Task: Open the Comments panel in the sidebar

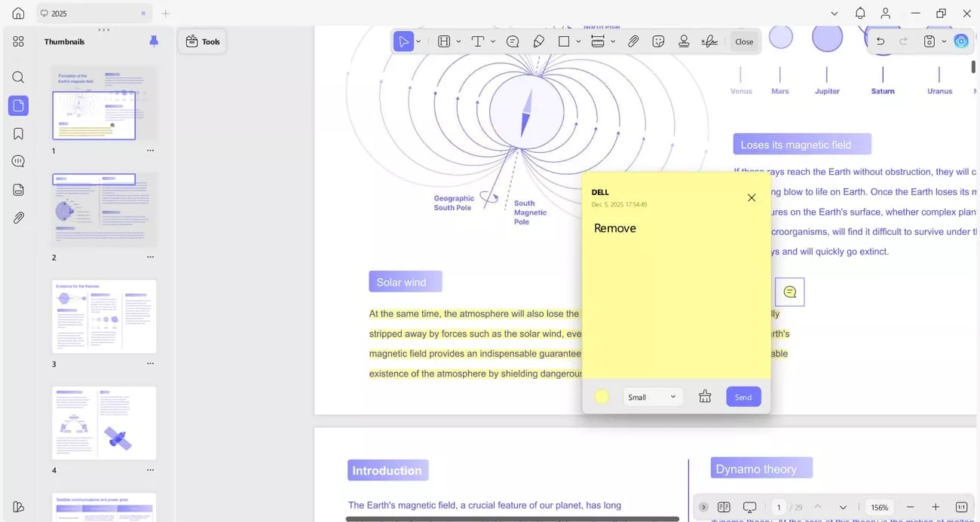Action: [x=18, y=160]
